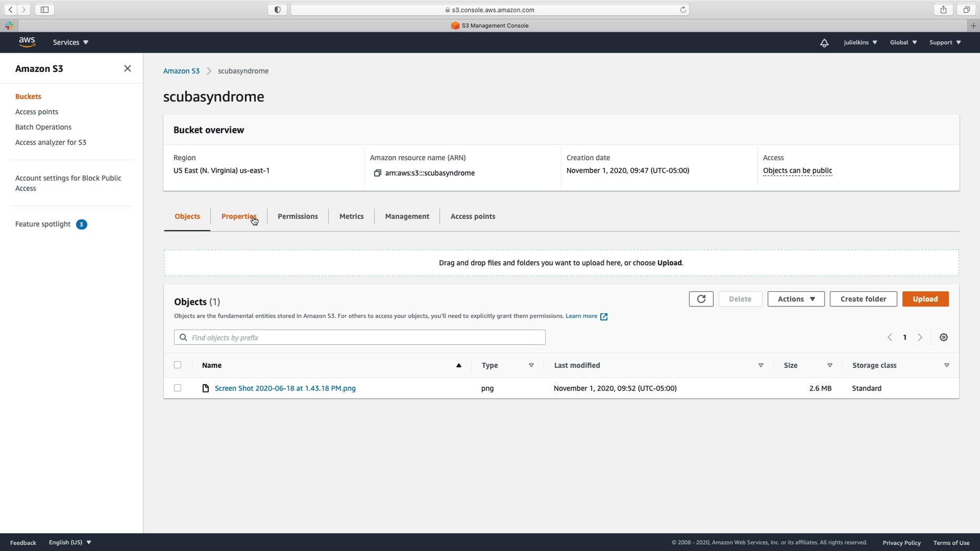Click the Feature spotlight sidebar link
Screen dimensions: 980x551
[x=43, y=224]
